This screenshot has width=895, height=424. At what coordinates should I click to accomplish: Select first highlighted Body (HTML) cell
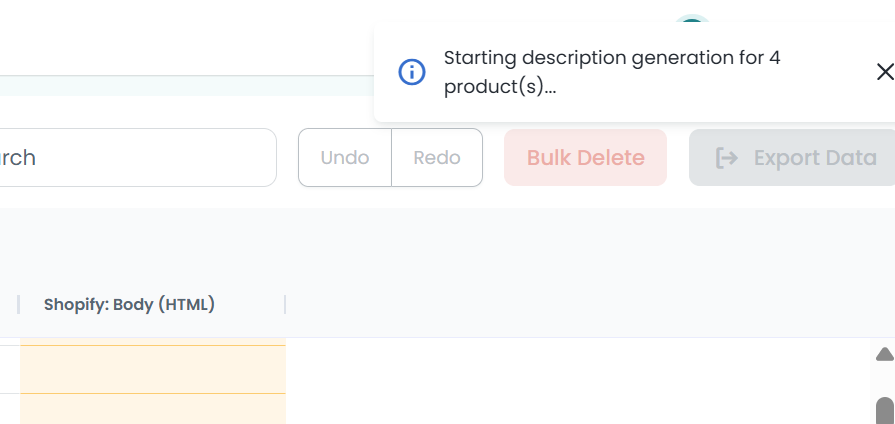153,369
